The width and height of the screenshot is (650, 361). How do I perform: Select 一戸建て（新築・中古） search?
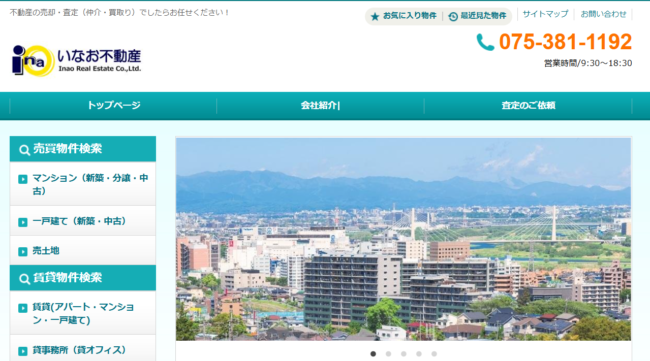83,221
